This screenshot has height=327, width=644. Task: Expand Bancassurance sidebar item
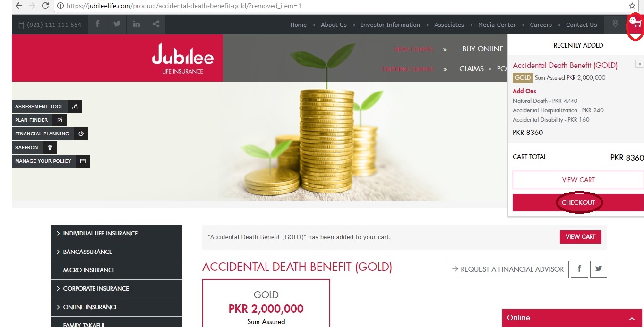(x=116, y=252)
